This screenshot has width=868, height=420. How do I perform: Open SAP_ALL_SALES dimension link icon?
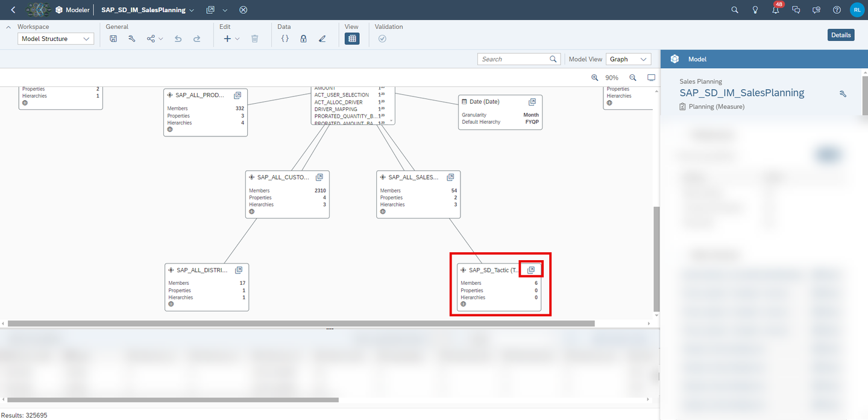tap(450, 177)
